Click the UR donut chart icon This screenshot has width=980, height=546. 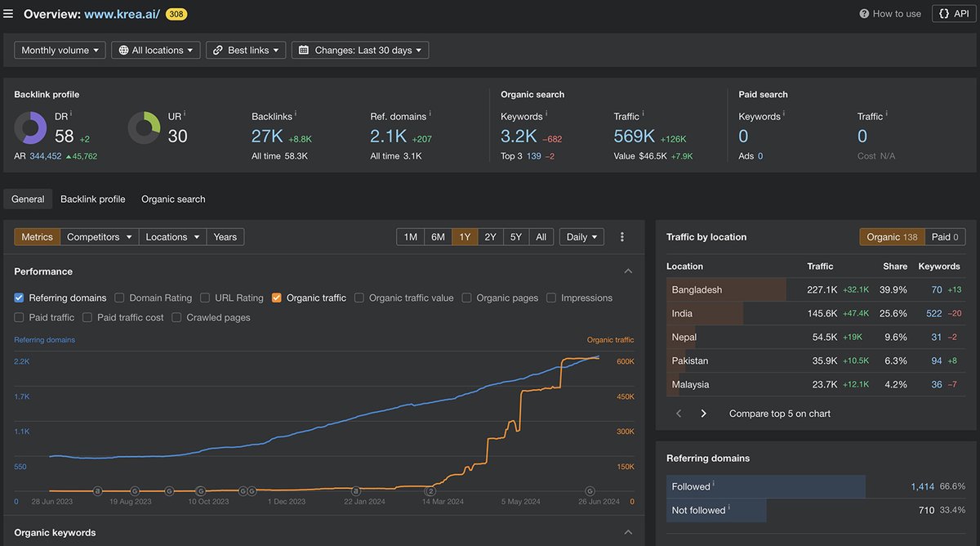(144, 128)
